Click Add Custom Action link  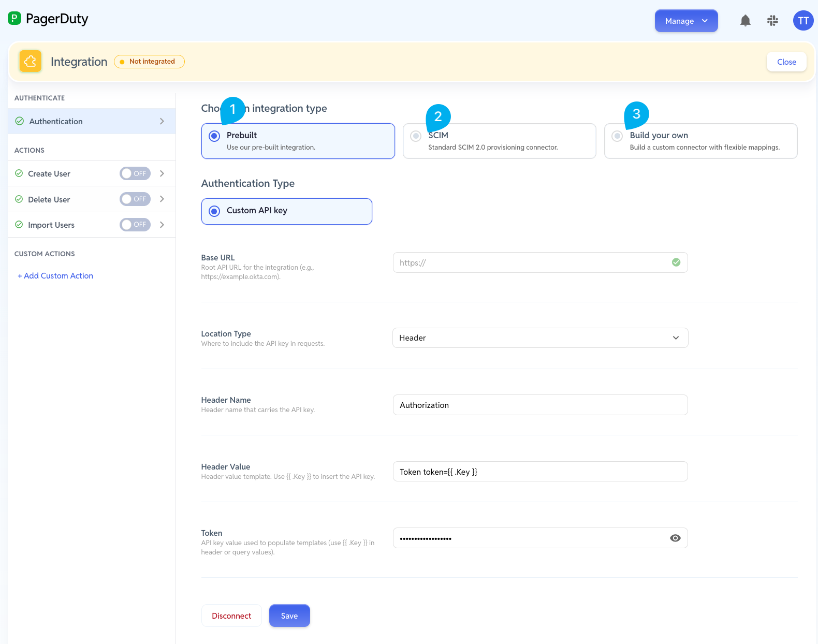55,276
